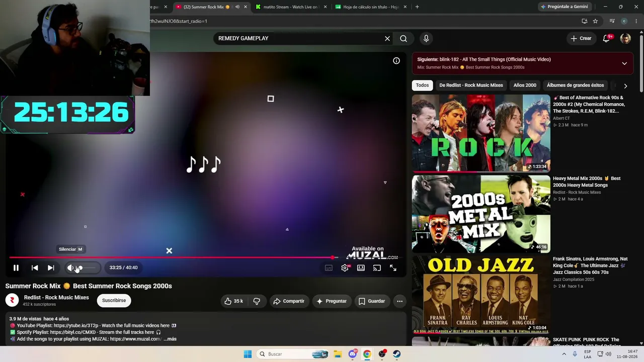This screenshot has height=362, width=644.
Task: Show hidden system tray icons
Action: [564, 354]
